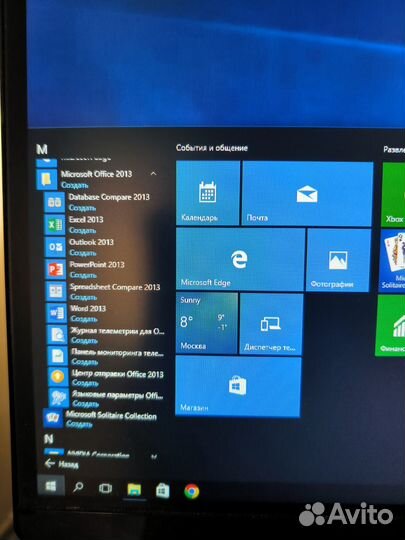Viewport: 405px width, 540px height.
Task: Click the taskbar search magnifier icon
Action: [79, 487]
